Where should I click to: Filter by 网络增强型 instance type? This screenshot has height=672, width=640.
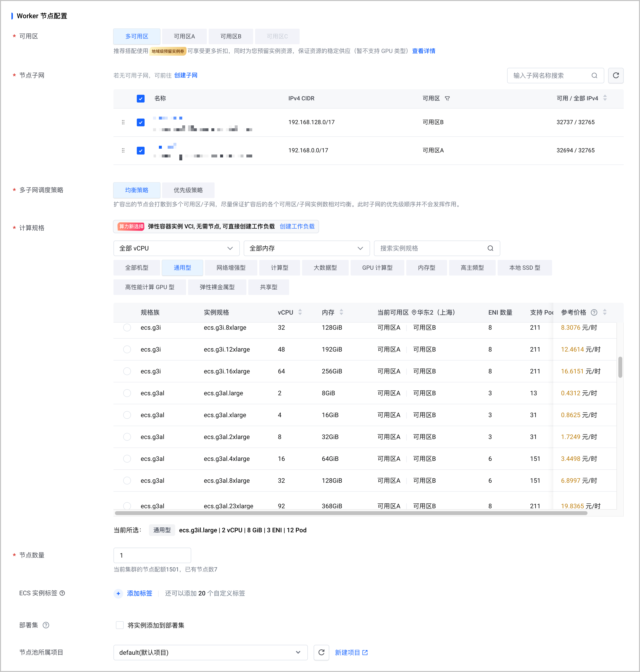[231, 268]
